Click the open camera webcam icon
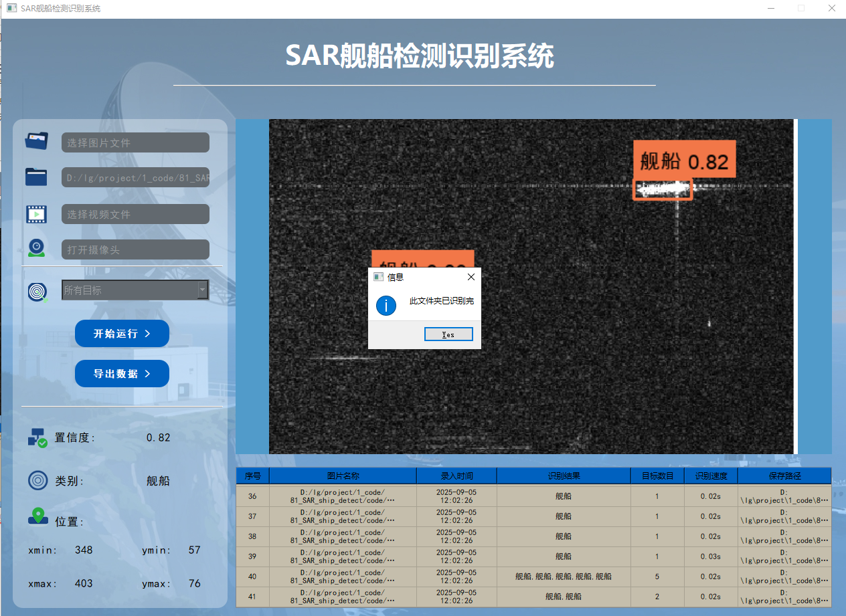Viewport: 846px width, 616px height. 37,248
